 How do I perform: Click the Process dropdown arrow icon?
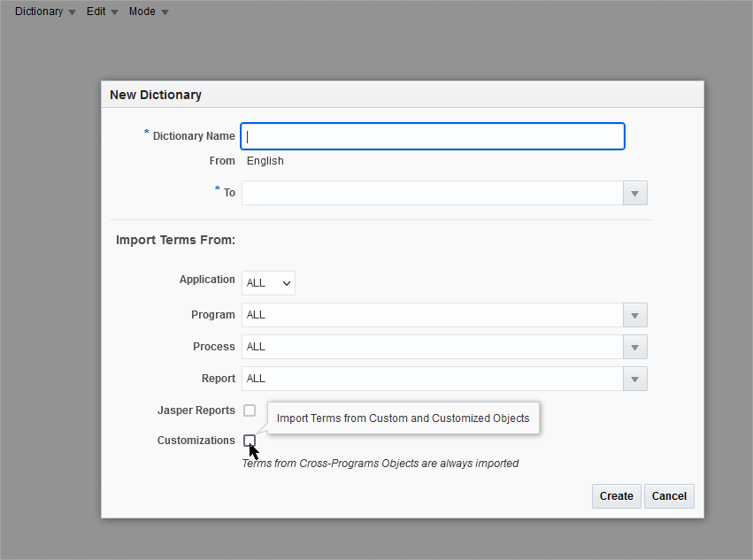pyautogui.click(x=634, y=347)
